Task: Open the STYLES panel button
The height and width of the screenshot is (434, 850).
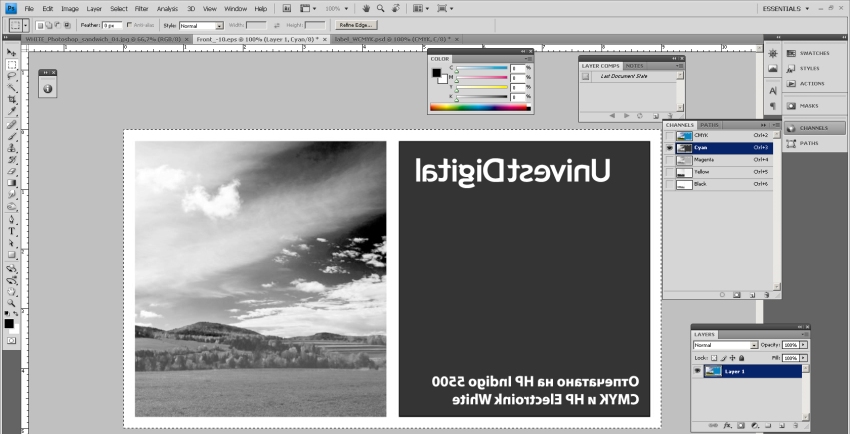Action: coord(814,68)
